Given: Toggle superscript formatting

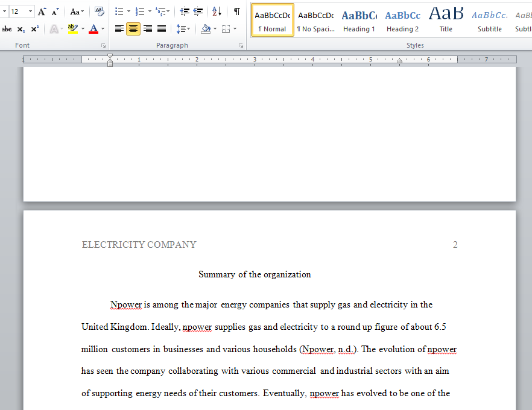Looking at the screenshot, I should click(34, 29).
